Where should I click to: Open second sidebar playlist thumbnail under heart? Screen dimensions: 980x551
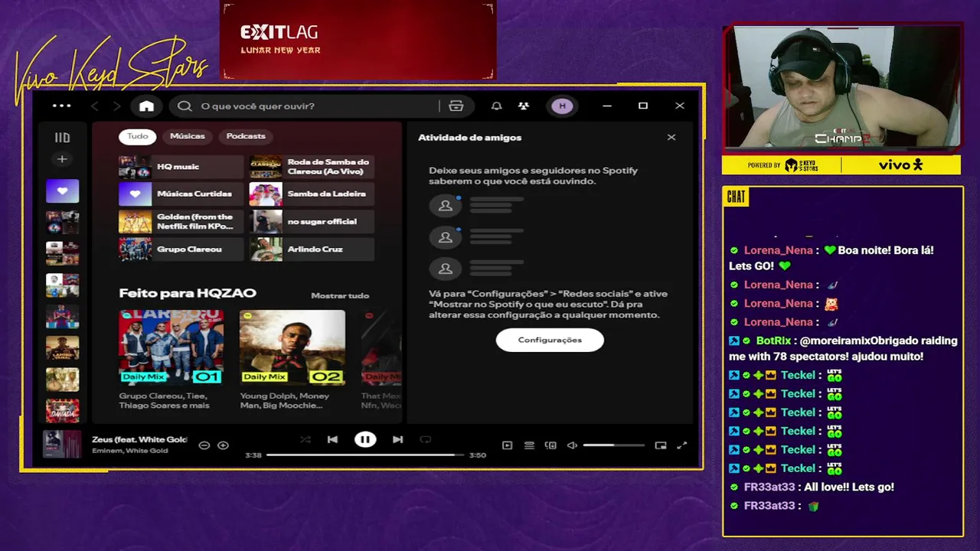62,222
